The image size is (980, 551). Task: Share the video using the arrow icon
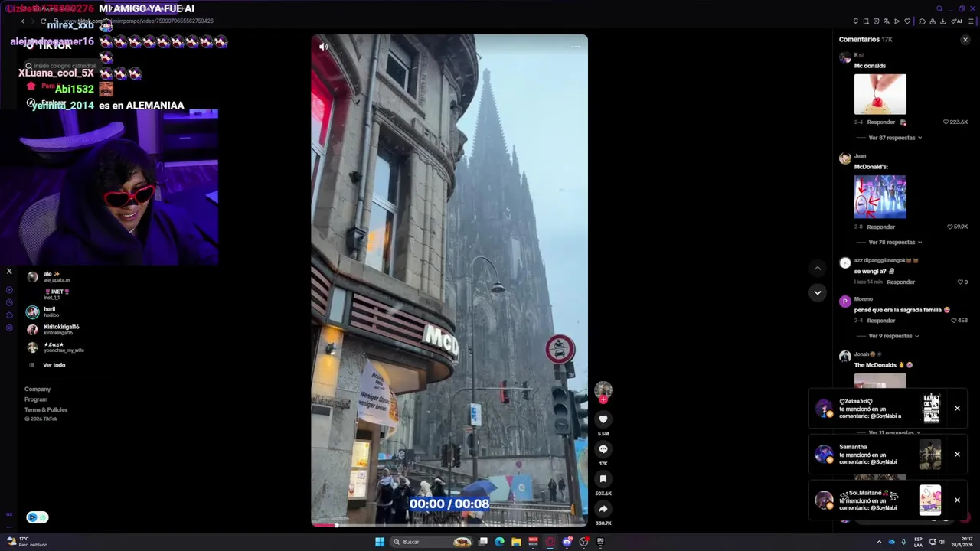coord(603,509)
